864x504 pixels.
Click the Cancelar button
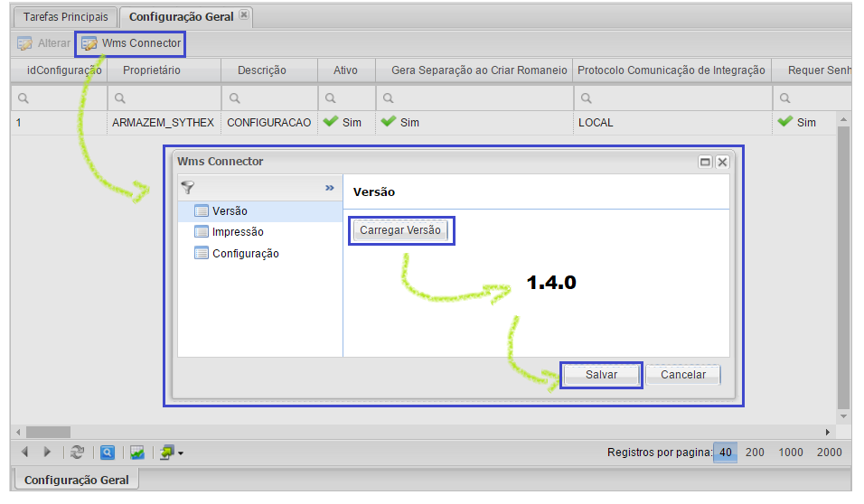click(683, 375)
